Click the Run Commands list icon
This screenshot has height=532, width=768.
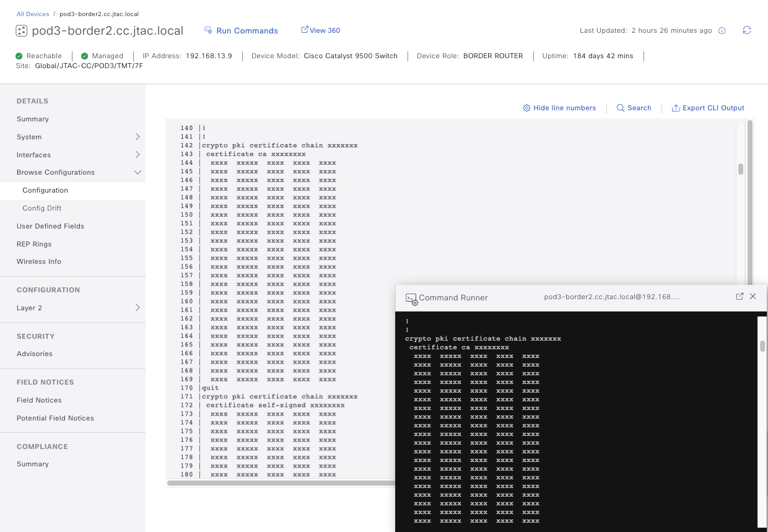209,30
